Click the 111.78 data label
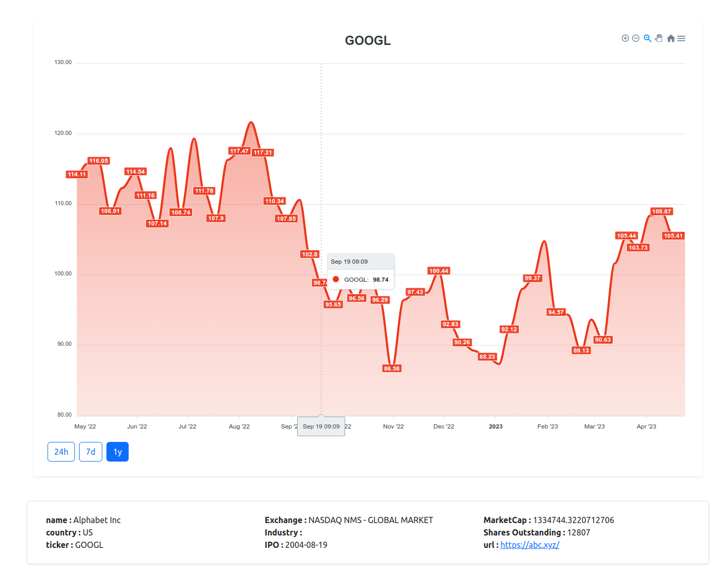Viewport: 728px width, 582px height. click(x=204, y=191)
